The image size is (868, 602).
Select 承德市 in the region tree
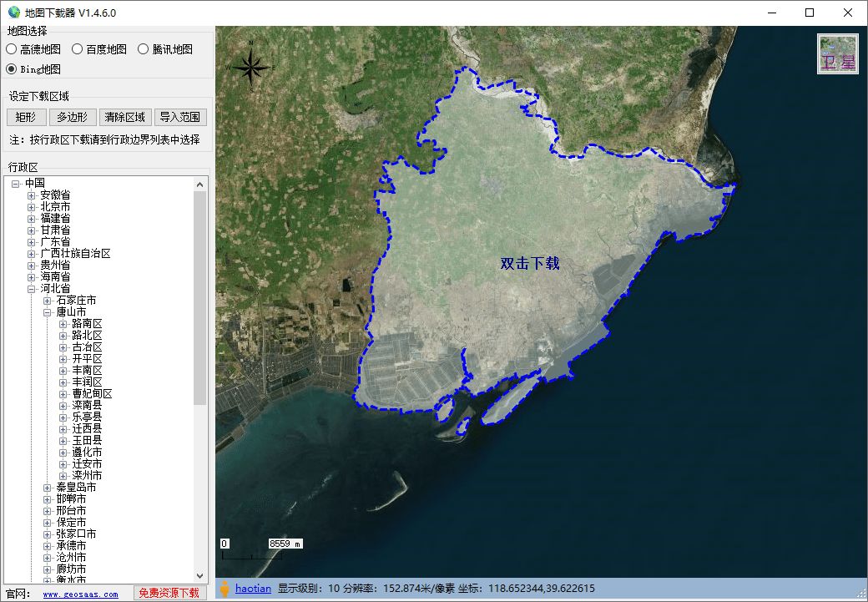click(x=71, y=545)
